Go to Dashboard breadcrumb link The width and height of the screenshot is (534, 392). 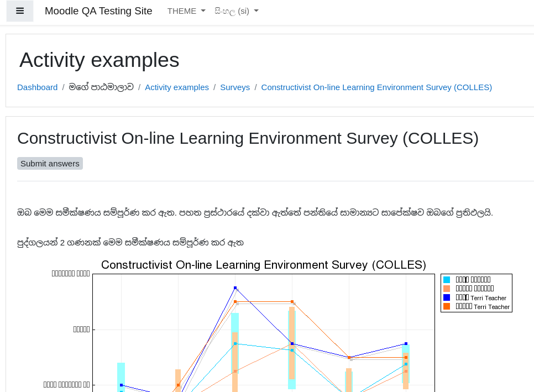point(38,87)
